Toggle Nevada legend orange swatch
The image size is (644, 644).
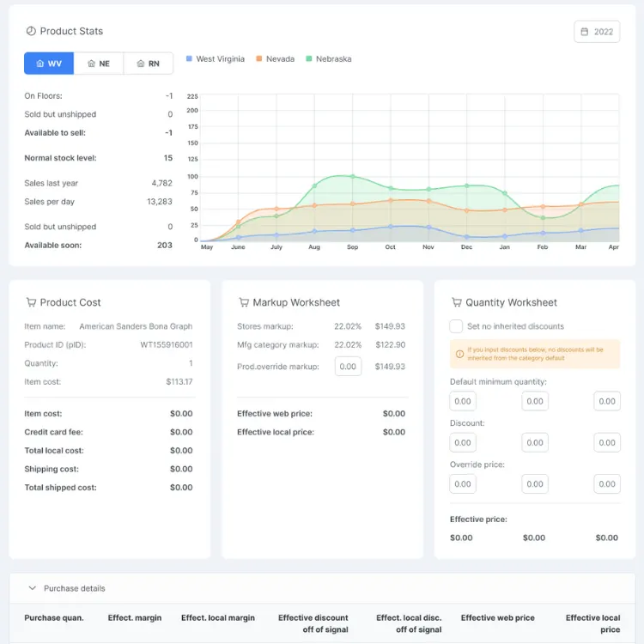pos(258,58)
